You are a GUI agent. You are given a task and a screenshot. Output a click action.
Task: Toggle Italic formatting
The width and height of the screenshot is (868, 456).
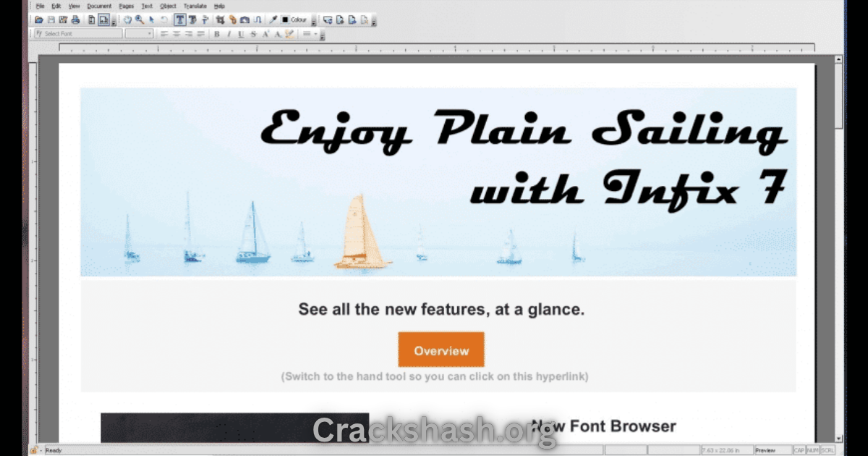[x=229, y=34]
